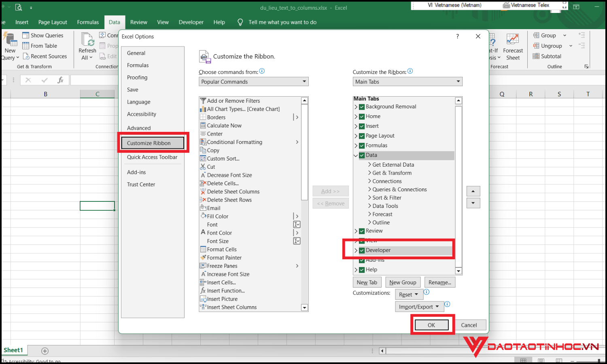Screen dimensions: 607x364
Task: Switch to the Advanced options category
Action: [x=139, y=128]
